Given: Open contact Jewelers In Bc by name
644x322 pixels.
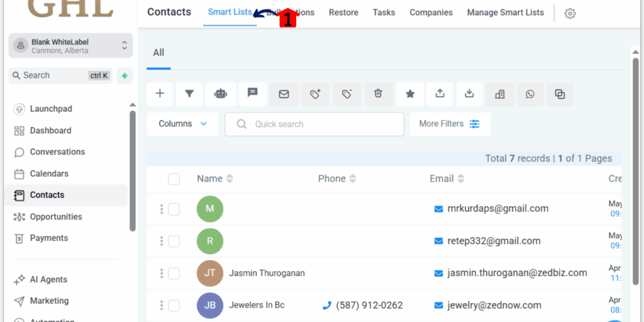Looking at the screenshot, I should coord(257,305).
